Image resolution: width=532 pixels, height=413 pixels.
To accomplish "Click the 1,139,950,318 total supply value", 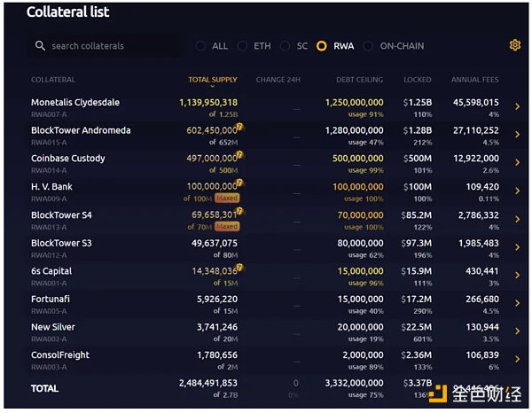I will (x=208, y=103).
